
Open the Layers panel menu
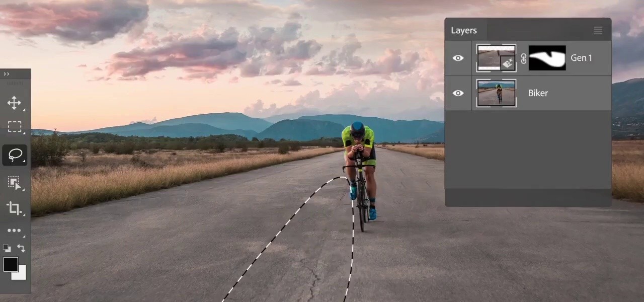coord(598,31)
